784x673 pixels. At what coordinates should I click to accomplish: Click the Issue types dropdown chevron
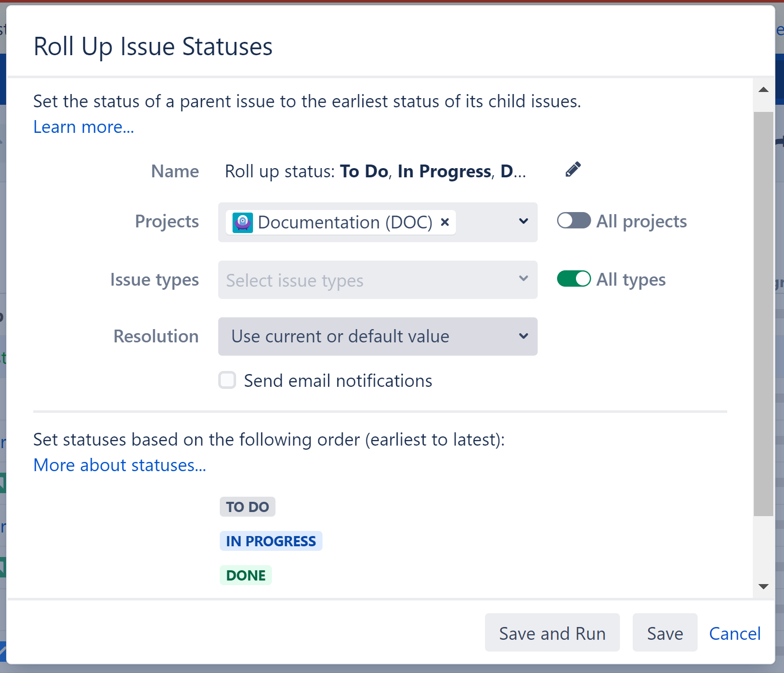click(523, 279)
